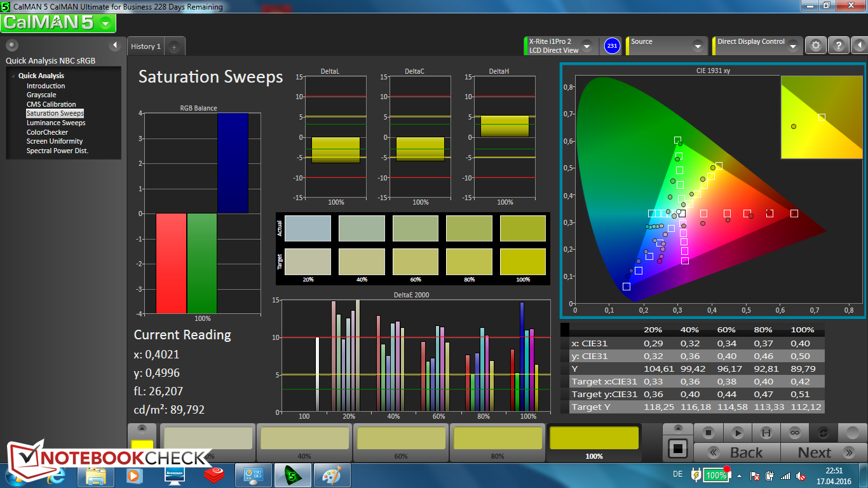Screen dimensions: 868x488
Task: Open the Direct Display Control dropdown
Action: tap(792, 46)
